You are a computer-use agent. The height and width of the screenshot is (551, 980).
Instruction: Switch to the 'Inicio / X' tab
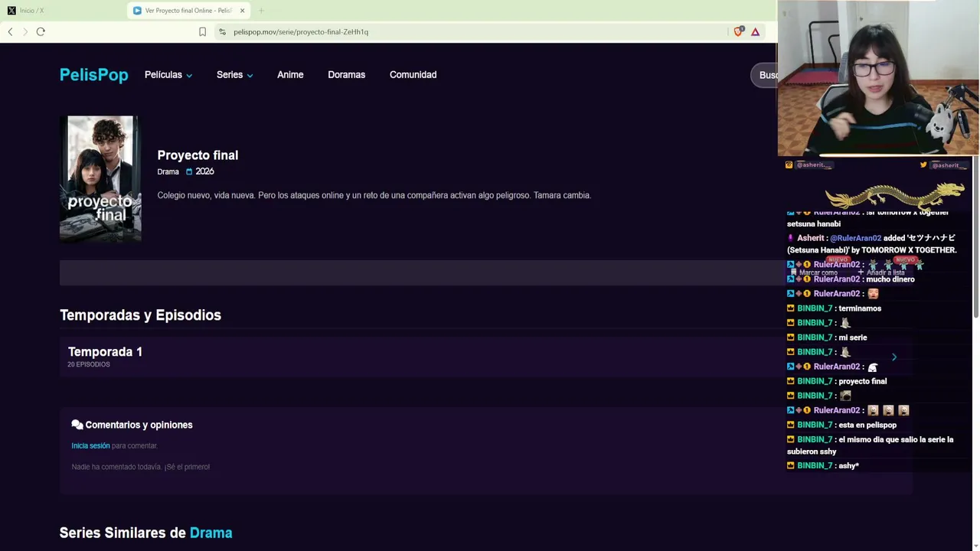tap(63, 11)
